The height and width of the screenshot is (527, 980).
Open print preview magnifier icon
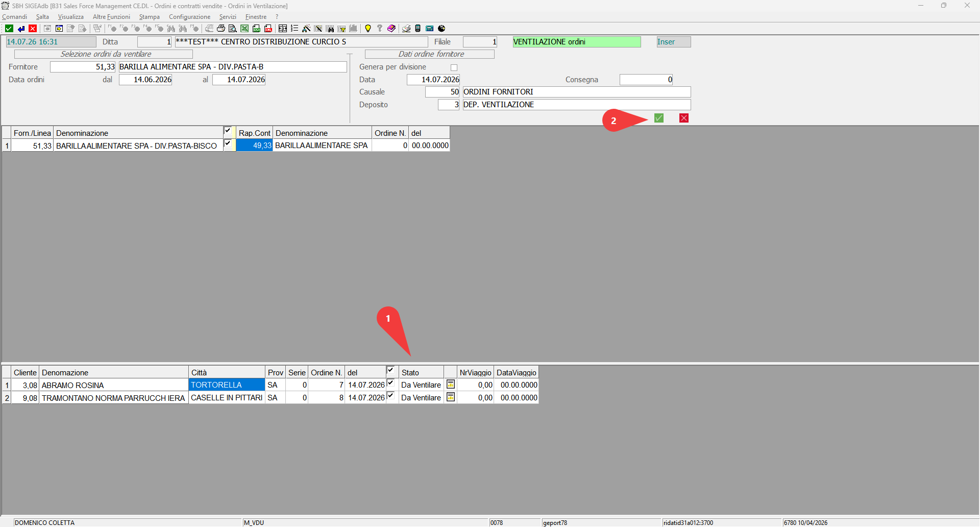click(233, 29)
